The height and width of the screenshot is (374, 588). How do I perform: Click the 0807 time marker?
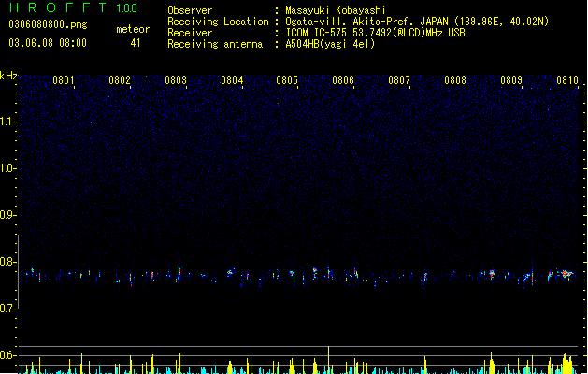coord(399,80)
